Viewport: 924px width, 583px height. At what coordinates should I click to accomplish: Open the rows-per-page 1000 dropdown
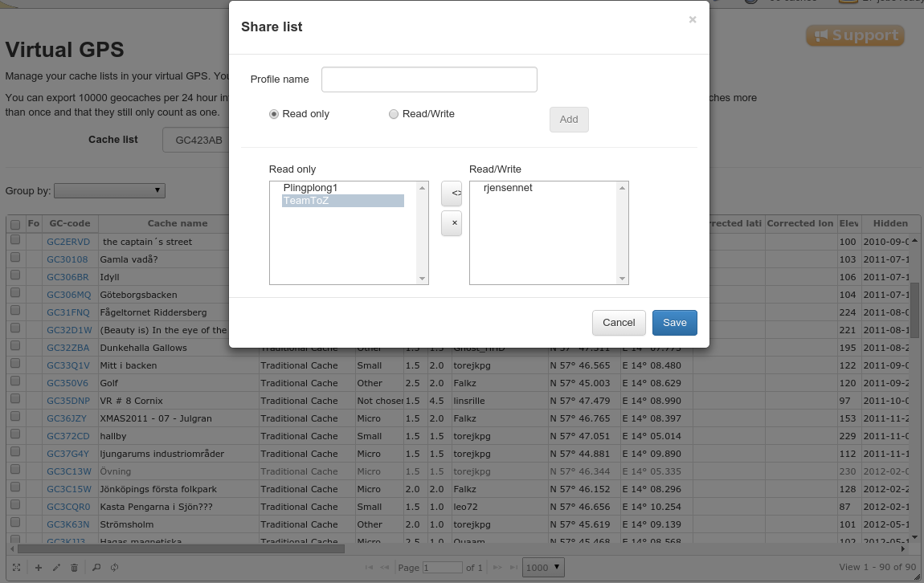[x=543, y=568]
